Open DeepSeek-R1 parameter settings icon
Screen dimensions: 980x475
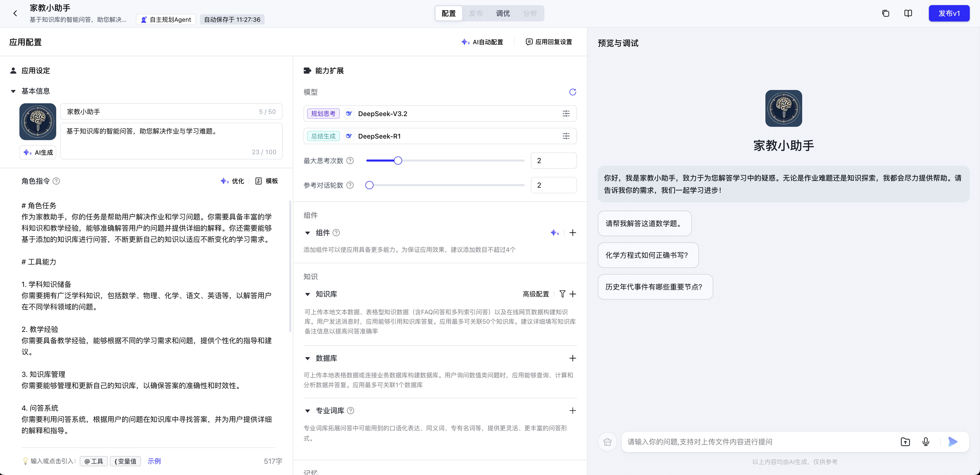click(566, 136)
